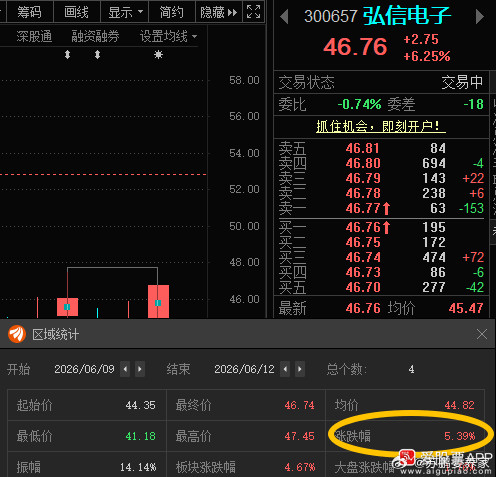Go to previous stock with left arrow
The height and width of the screenshot is (477, 496).
284,16
